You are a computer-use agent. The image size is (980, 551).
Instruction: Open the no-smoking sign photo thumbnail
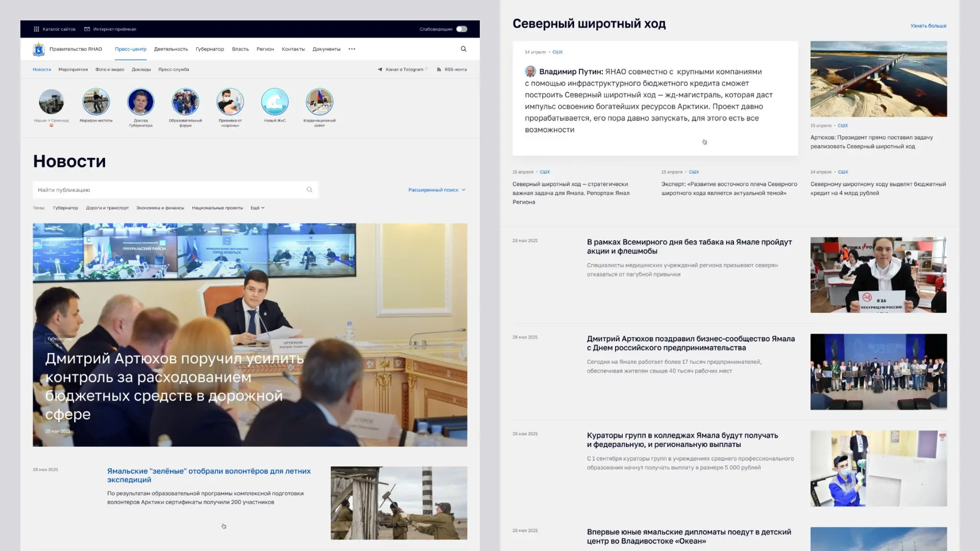tap(878, 275)
